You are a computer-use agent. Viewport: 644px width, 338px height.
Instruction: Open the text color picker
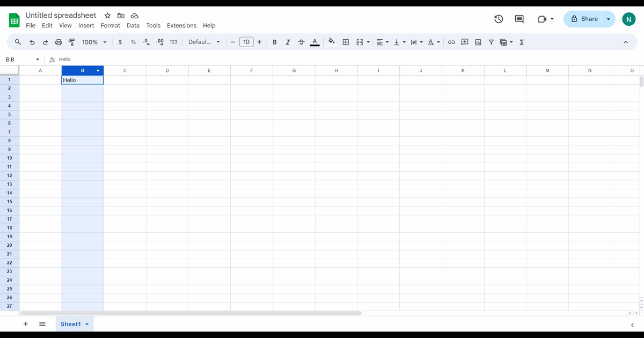[314, 42]
